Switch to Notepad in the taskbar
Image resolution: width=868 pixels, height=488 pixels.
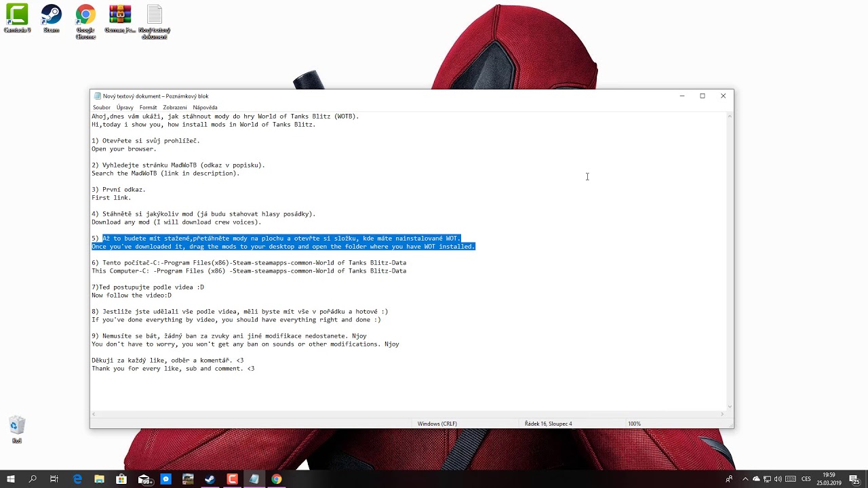pyautogui.click(x=254, y=479)
